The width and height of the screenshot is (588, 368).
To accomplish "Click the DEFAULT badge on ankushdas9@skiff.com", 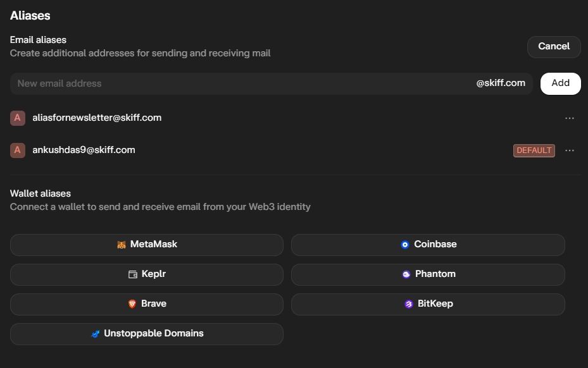I will (534, 150).
